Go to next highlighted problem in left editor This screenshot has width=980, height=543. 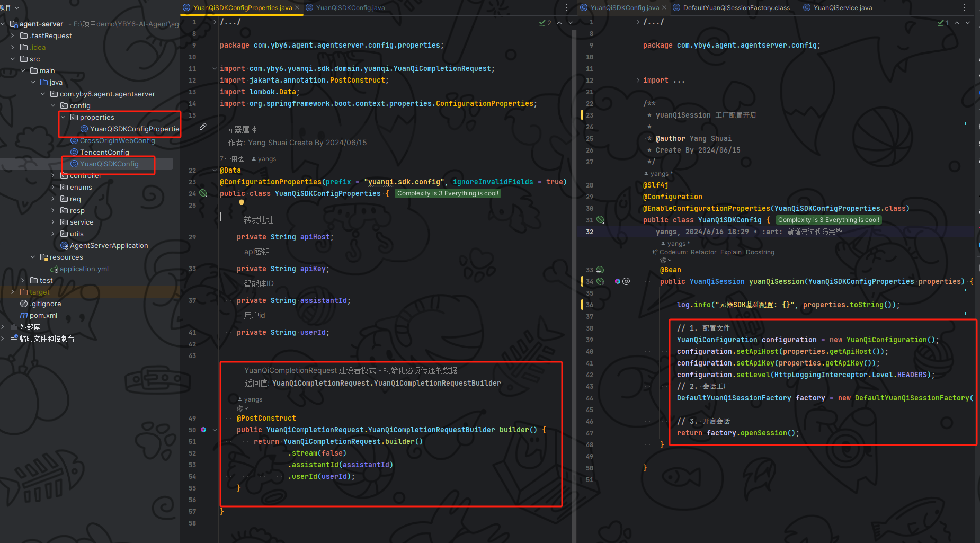[x=571, y=23]
